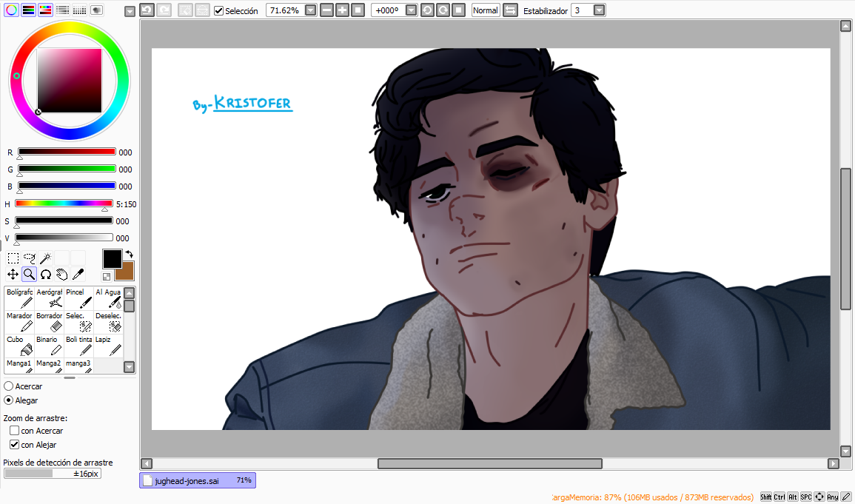Select the rotate view tool
This screenshot has width=855, height=504.
(x=46, y=275)
